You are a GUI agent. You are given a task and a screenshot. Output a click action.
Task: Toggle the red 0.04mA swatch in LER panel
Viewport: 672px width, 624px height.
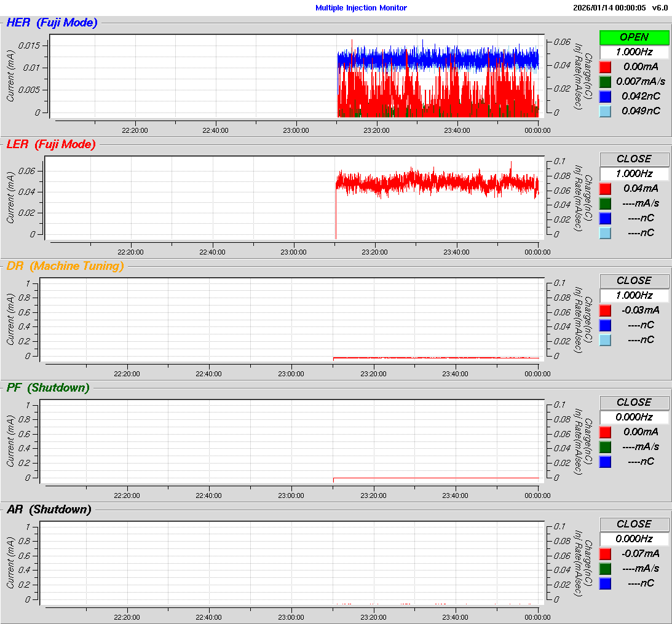click(605, 189)
